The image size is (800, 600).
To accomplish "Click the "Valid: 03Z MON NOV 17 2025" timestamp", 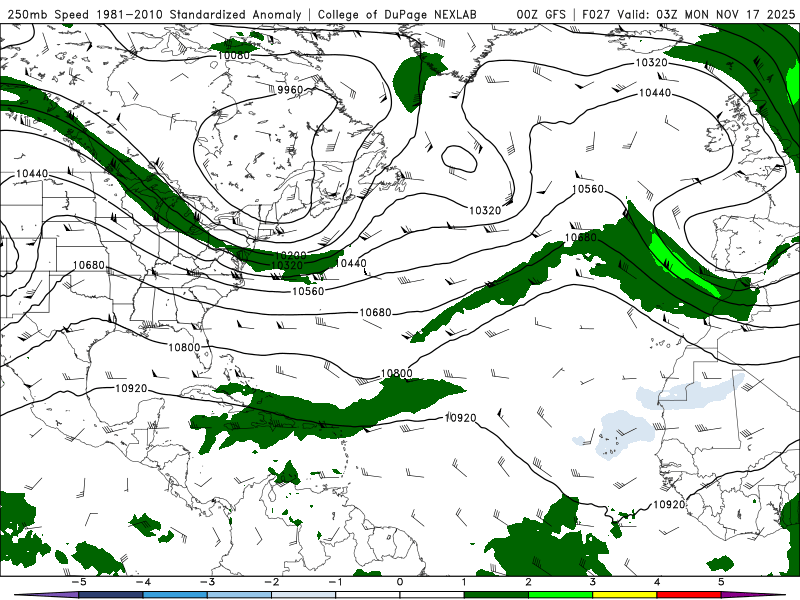I will point(706,14).
